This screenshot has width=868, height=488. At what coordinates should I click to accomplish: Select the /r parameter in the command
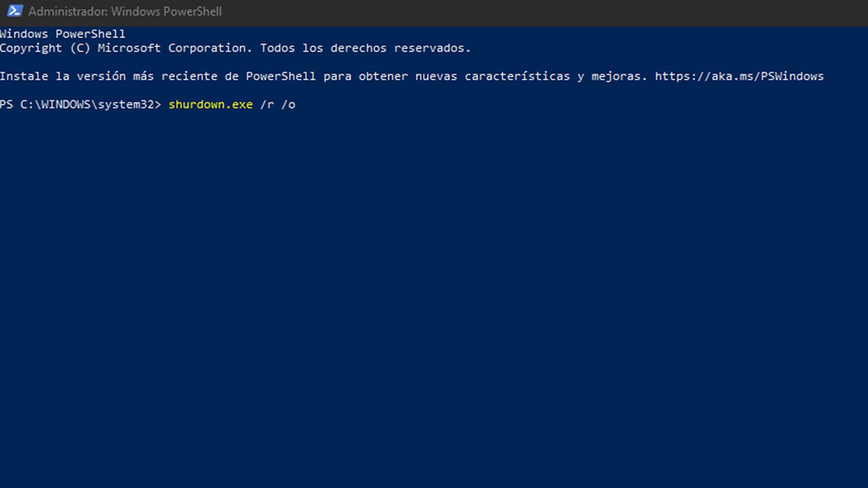pos(268,104)
